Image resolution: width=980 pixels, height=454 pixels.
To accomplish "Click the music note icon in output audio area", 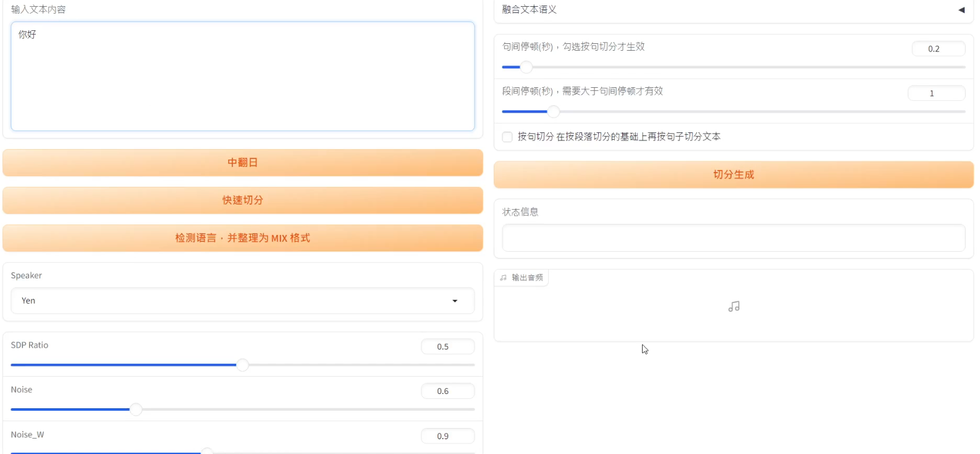I will 733,306.
